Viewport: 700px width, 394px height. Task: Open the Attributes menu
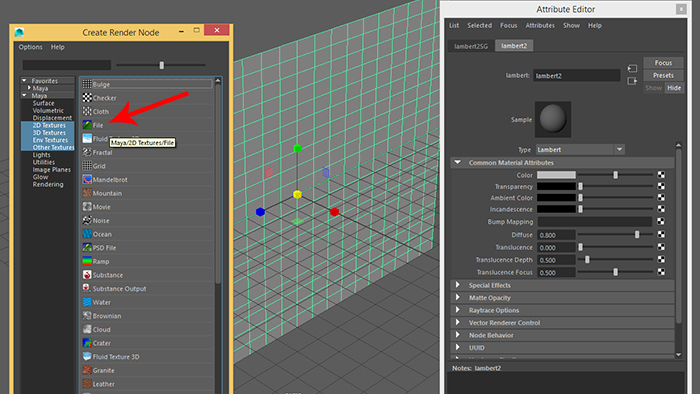(x=540, y=25)
